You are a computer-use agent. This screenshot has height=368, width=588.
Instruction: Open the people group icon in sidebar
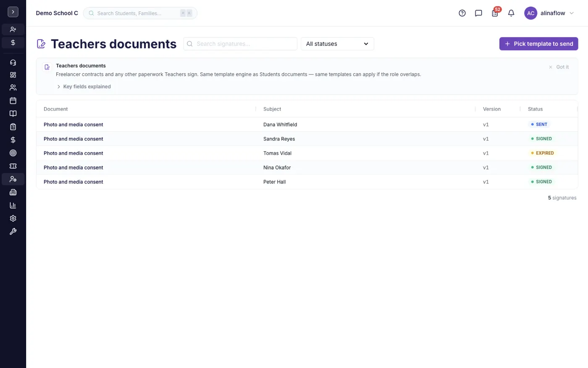13,87
